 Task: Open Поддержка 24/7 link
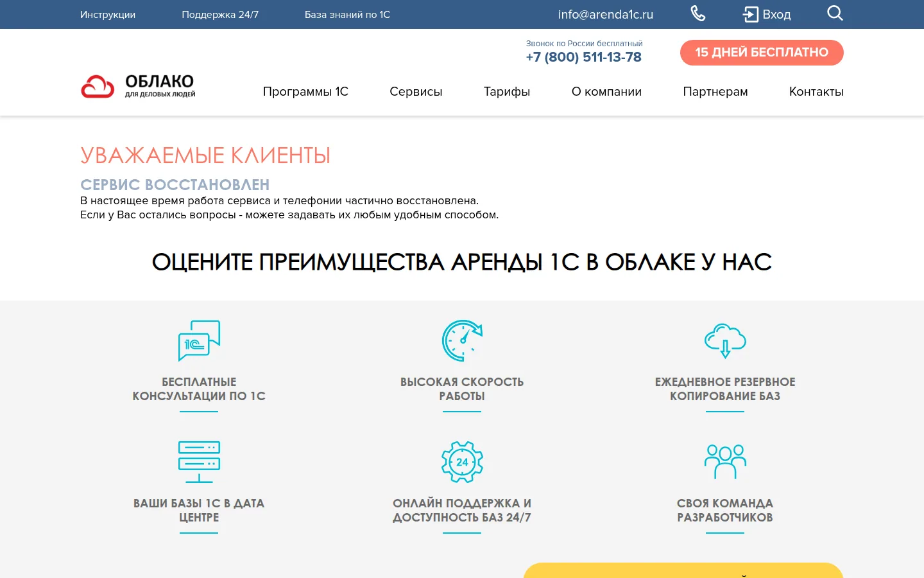[220, 14]
